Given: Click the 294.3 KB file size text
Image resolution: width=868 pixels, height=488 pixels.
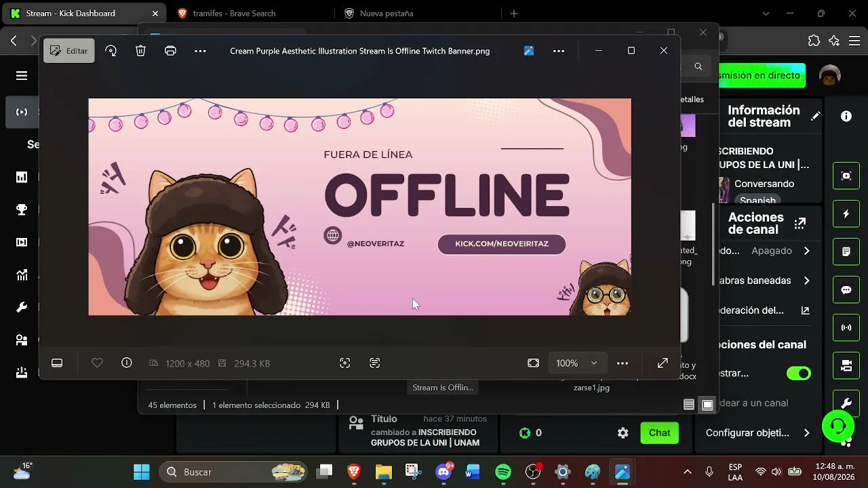Looking at the screenshot, I should point(252,364).
